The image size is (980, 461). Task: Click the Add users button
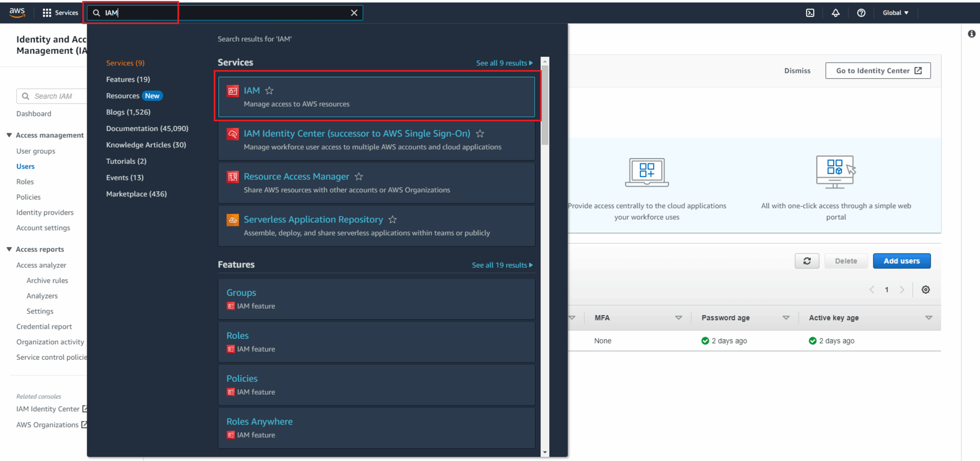901,261
